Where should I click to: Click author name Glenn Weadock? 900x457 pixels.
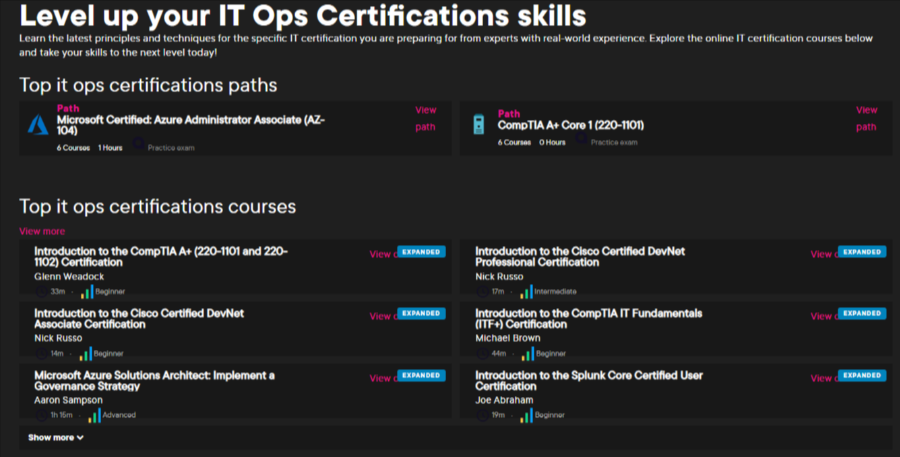coord(69,277)
